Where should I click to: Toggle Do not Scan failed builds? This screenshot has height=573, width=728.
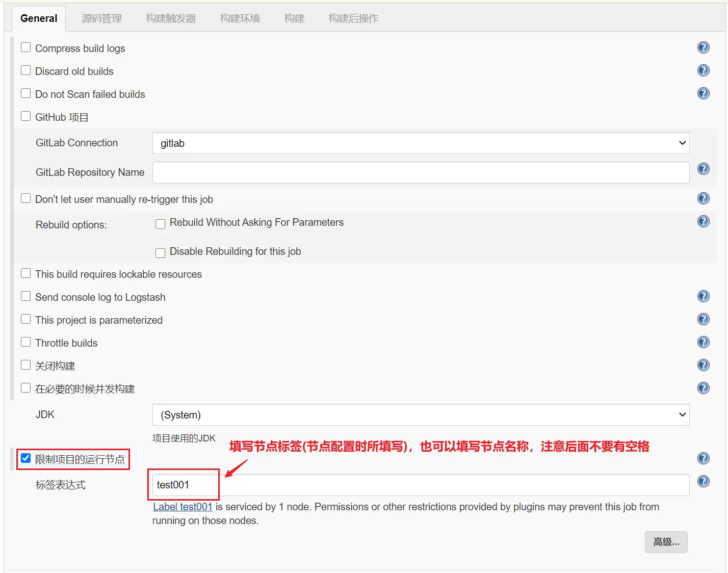coord(25,93)
